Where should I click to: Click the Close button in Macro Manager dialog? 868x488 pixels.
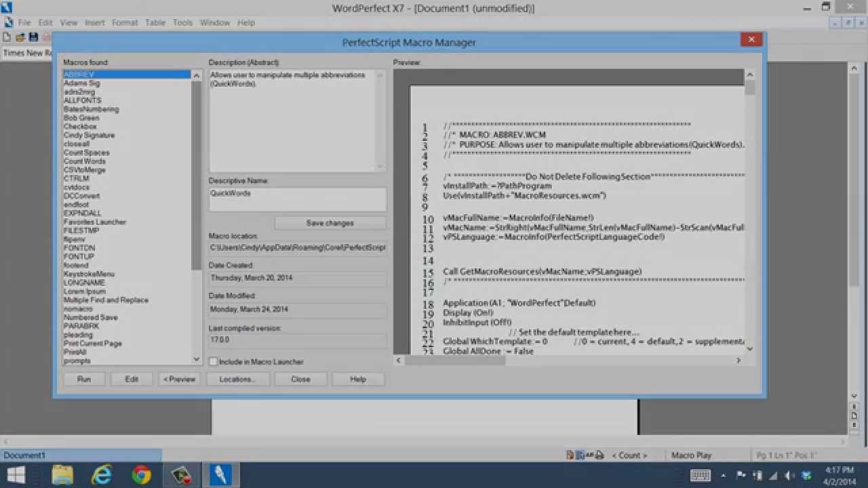[x=300, y=379]
